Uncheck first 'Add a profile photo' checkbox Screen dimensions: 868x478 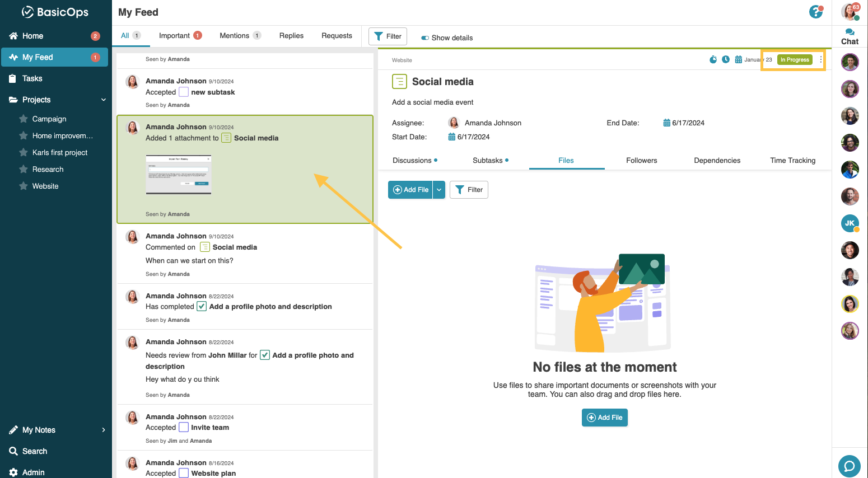point(202,307)
